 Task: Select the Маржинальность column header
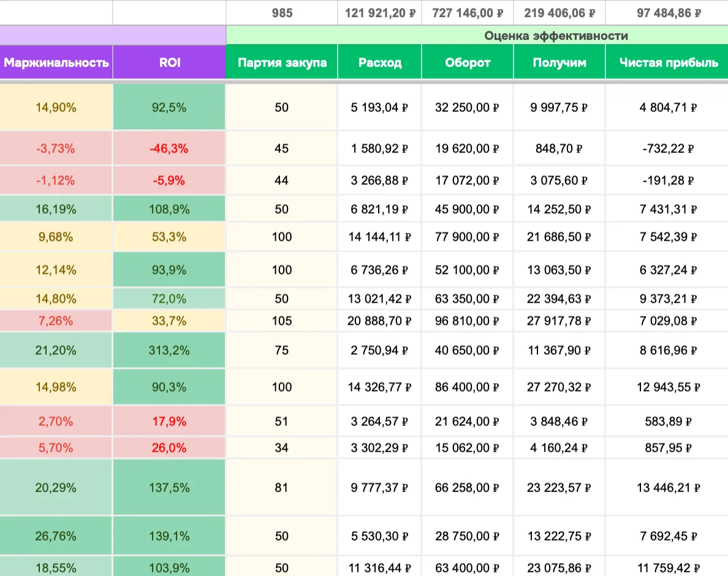[56, 62]
